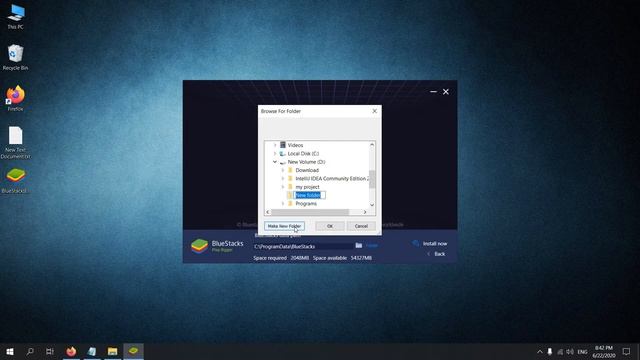Select Videos in the folder tree
The image size is (640, 360).
click(x=295, y=145)
